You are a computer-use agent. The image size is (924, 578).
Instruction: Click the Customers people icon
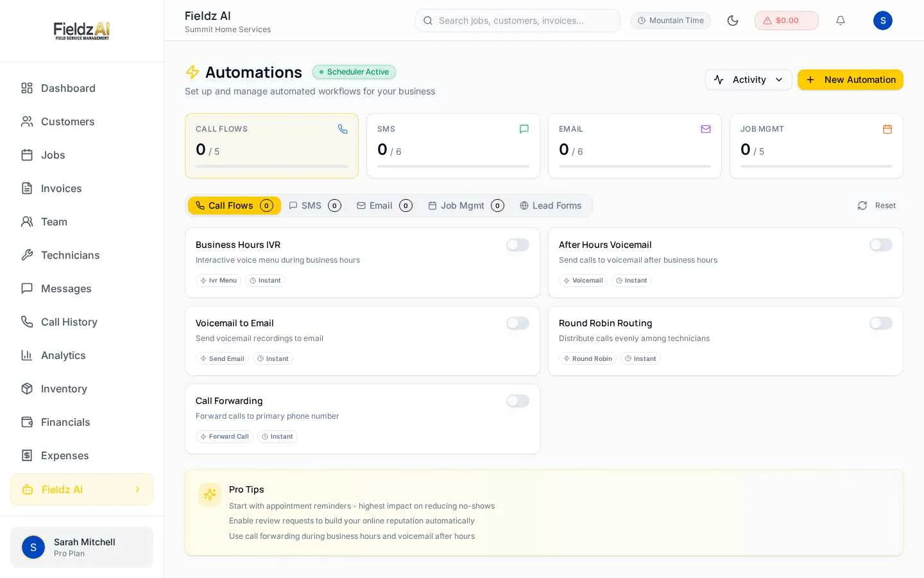pyautogui.click(x=27, y=121)
